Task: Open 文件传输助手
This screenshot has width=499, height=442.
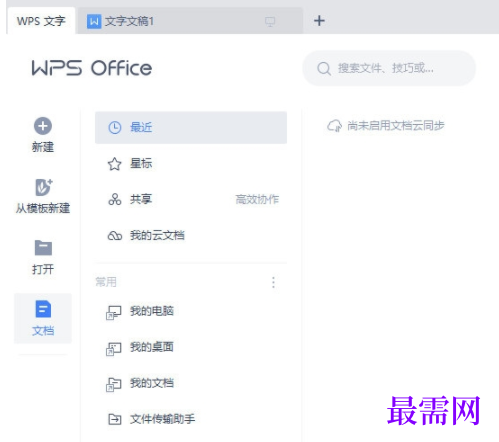Action: [x=191, y=419]
